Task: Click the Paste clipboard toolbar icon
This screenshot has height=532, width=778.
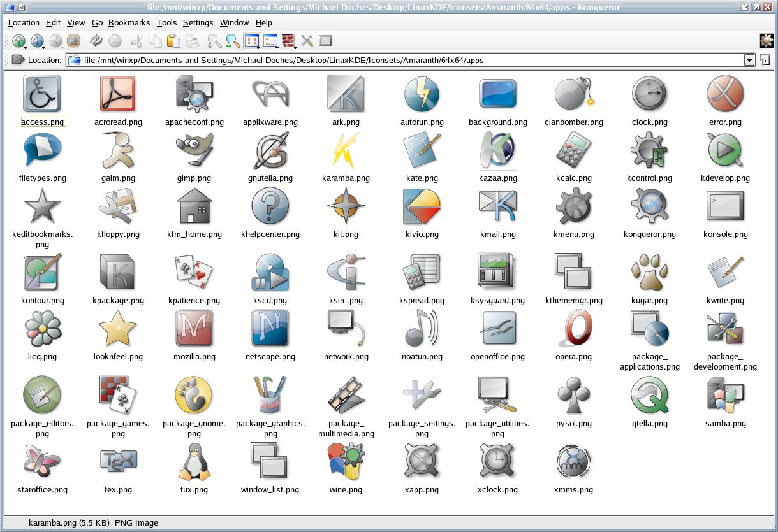Action: click(173, 41)
